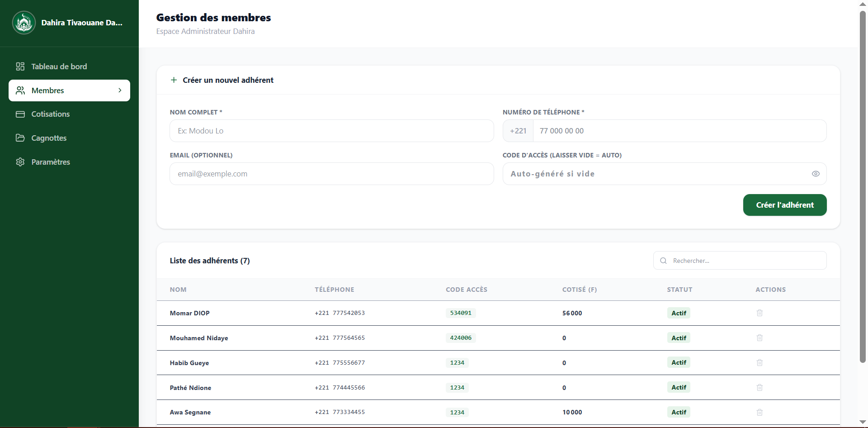Click Actif badge for Mouhamed Nidaye
Viewport: 868px width, 428px height.
(679, 338)
